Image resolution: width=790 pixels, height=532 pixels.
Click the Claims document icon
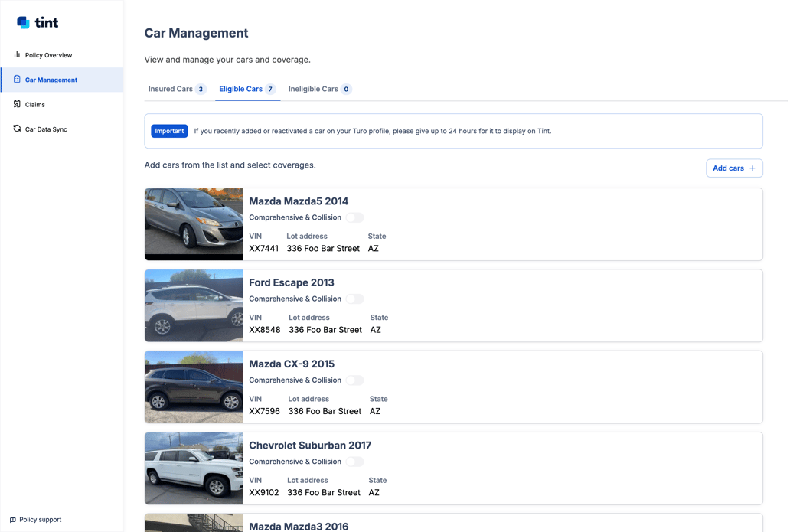click(17, 104)
